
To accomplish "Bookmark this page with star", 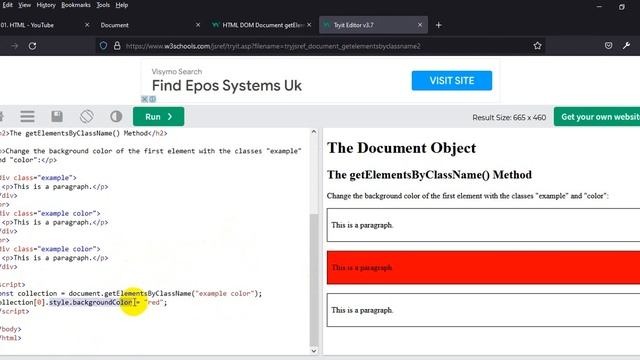I will click(538, 46).
